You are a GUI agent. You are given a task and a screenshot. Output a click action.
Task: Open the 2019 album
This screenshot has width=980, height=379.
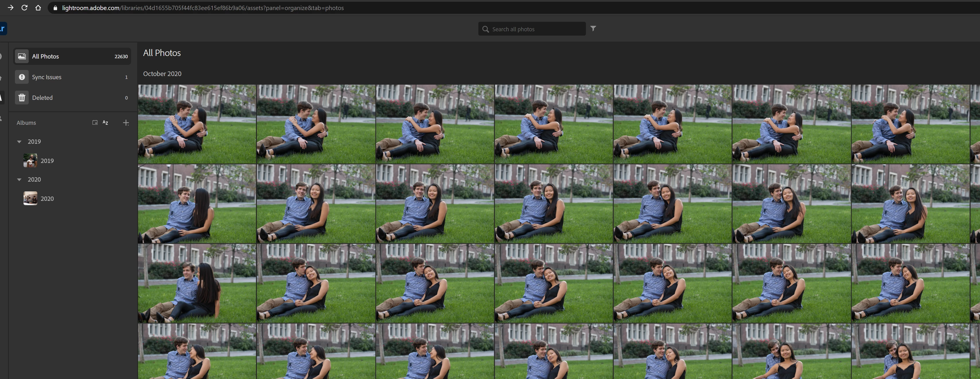pos(47,161)
